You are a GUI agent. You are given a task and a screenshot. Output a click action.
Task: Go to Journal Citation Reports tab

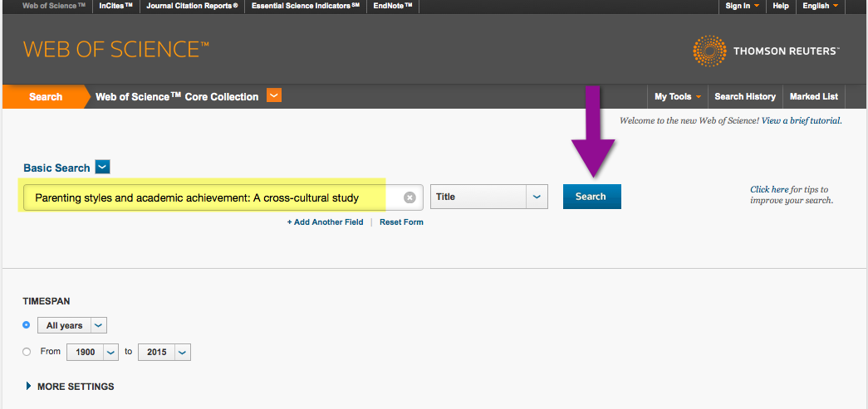[x=192, y=6]
